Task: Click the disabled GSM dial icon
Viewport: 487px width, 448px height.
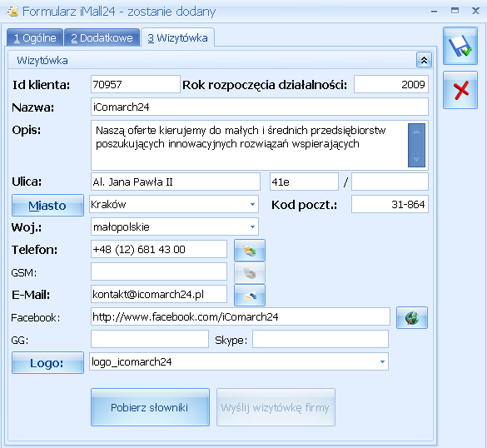Action: (250, 273)
